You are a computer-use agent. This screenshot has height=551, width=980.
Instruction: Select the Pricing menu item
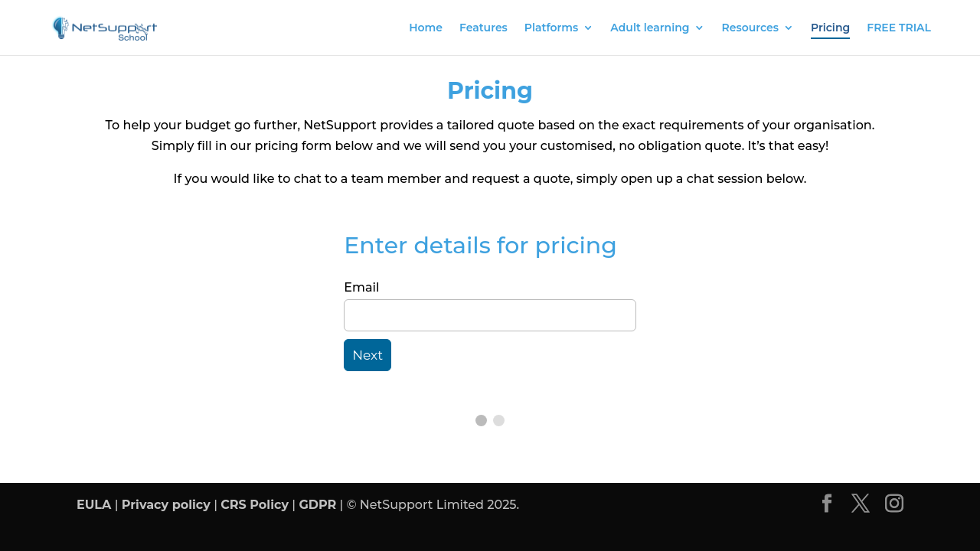pyautogui.click(x=830, y=28)
